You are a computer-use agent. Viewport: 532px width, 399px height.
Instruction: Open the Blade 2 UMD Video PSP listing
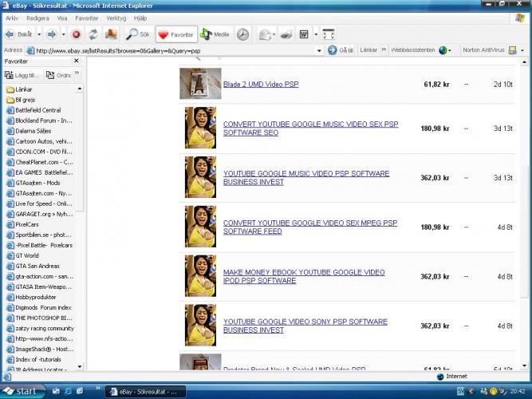click(261, 84)
